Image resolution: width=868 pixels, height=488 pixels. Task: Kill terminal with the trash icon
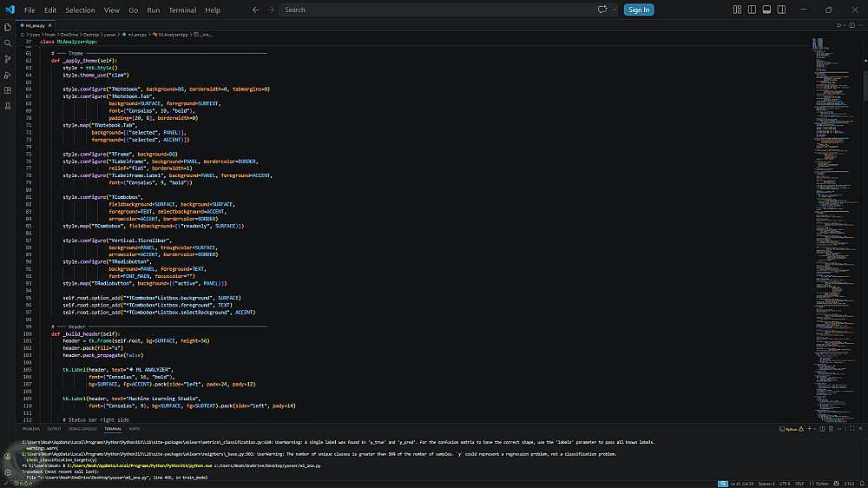click(829, 429)
